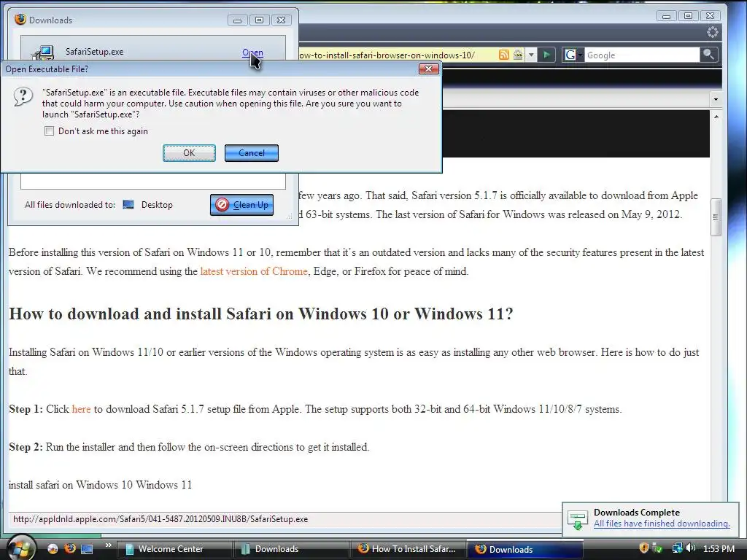Screen dimensions: 747x560
Task: Switch to Welcome Center taskbar button
Action: [x=174, y=549]
